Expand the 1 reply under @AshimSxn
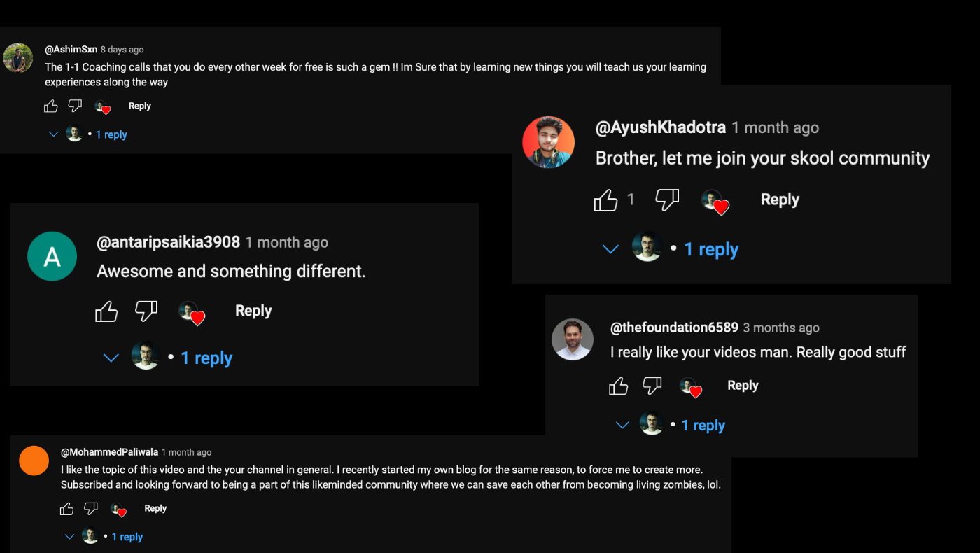 click(111, 134)
